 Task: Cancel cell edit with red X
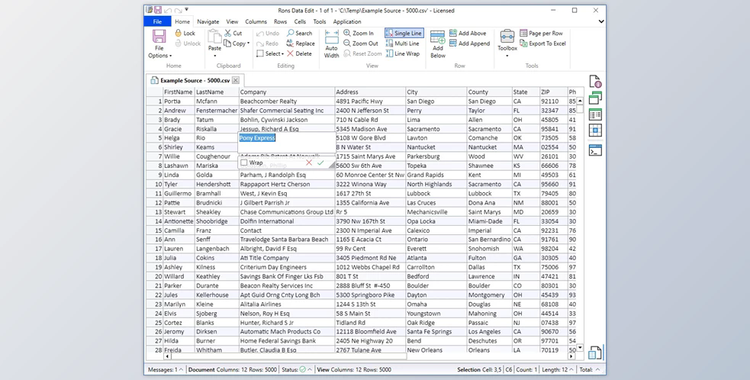(x=309, y=163)
